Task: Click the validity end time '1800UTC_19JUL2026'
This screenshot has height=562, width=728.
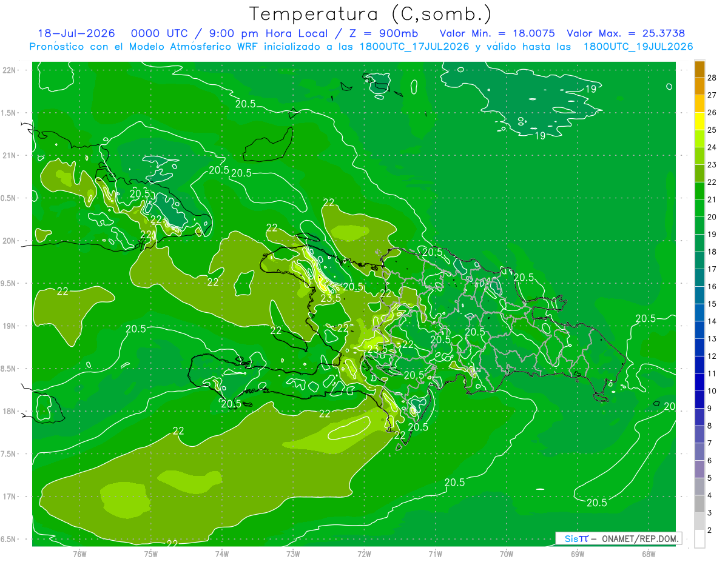Action: click(638, 46)
